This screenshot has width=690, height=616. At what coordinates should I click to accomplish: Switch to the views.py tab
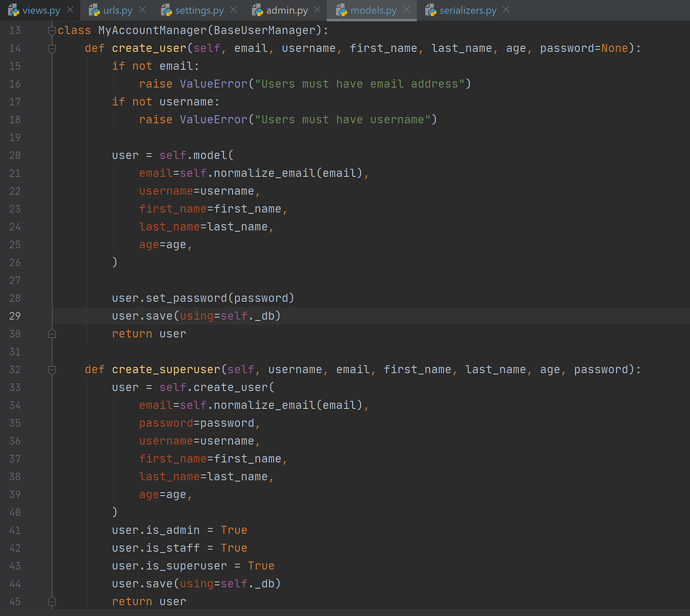click(40, 10)
